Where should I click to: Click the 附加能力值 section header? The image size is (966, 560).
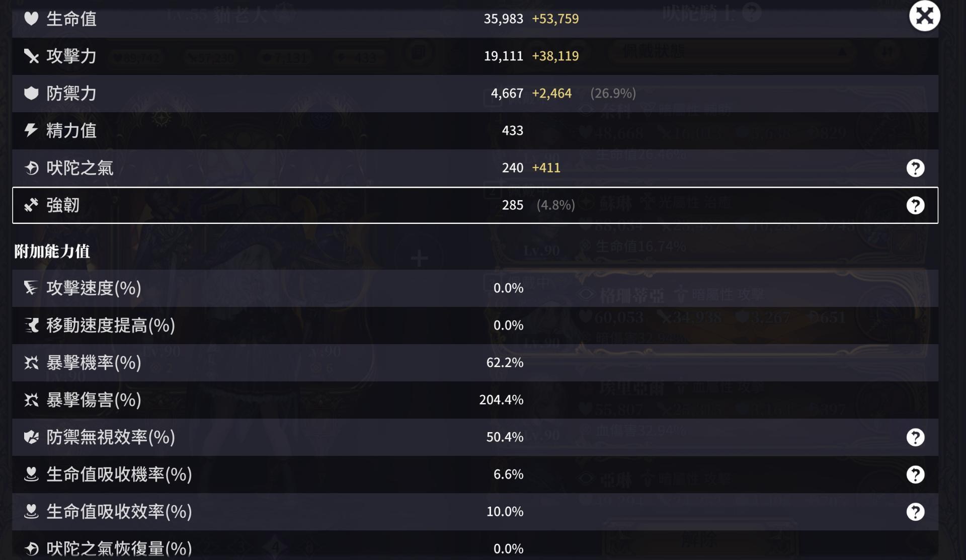point(52,251)
